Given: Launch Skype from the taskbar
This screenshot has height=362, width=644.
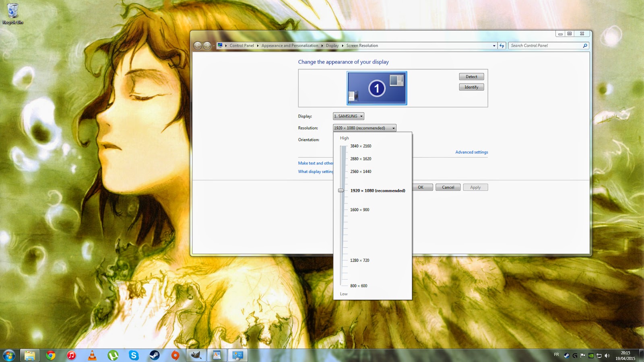Looking at the screenshot, I should 134,355.
